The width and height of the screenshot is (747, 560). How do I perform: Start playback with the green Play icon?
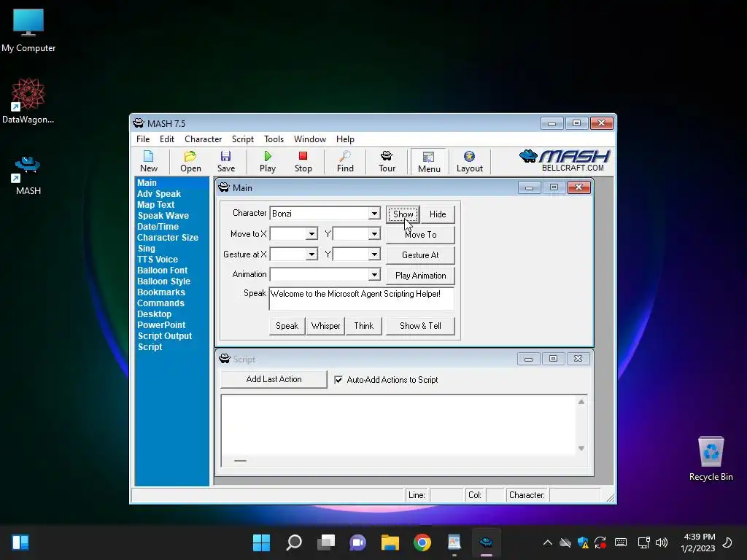tap(268, 161)
